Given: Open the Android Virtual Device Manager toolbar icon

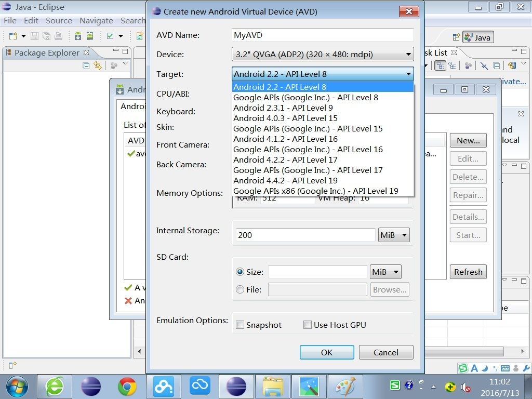Looking at the screenshot, I should click(x=90, y=36).
